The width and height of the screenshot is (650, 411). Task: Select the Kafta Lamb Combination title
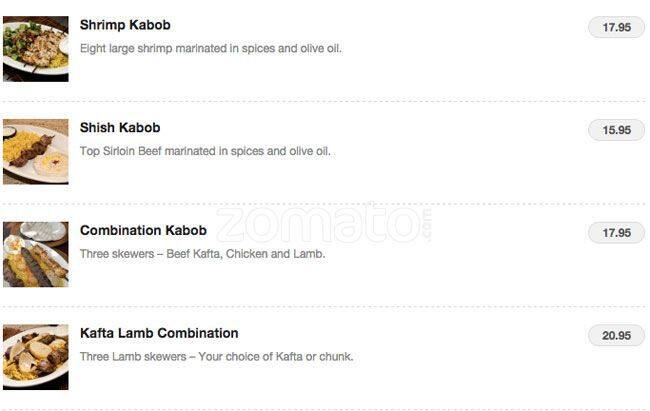(x=159, y=333)
